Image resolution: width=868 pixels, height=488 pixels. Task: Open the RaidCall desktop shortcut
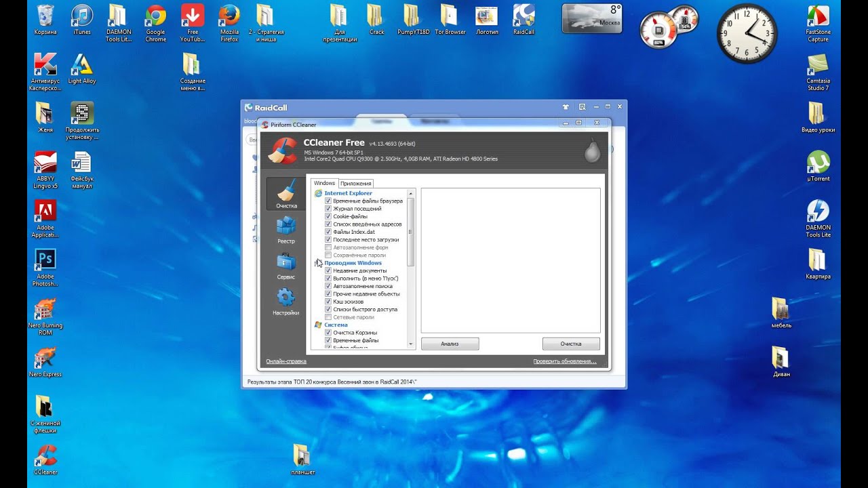524,20
